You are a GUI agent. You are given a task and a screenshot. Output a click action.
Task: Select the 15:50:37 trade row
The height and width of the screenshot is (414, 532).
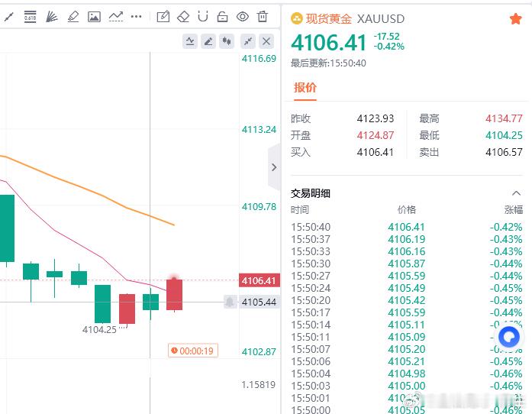(407, 239)
